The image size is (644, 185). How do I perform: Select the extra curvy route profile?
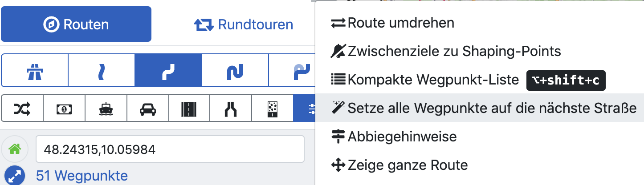235,71
